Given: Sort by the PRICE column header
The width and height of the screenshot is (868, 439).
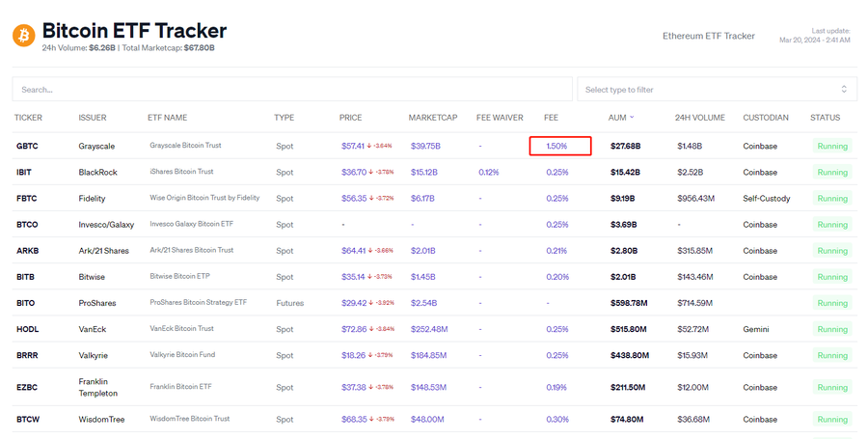Looking at the screenshot, I should 350,118.
